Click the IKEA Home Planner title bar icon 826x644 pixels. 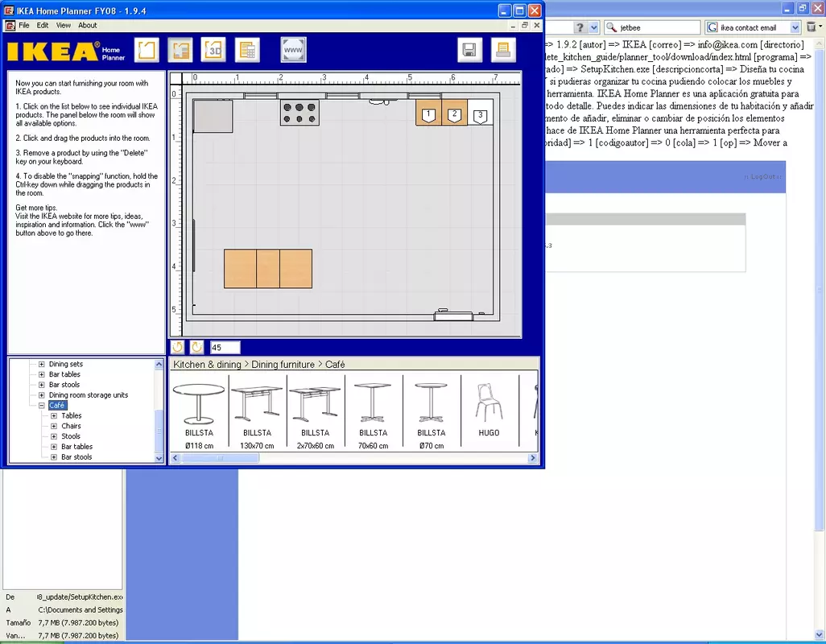[9, 10]
